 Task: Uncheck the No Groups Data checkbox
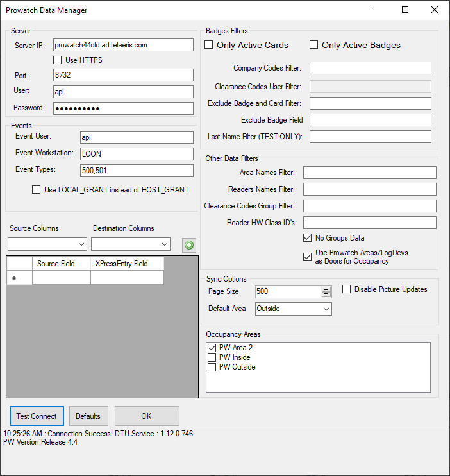(308, 238)
